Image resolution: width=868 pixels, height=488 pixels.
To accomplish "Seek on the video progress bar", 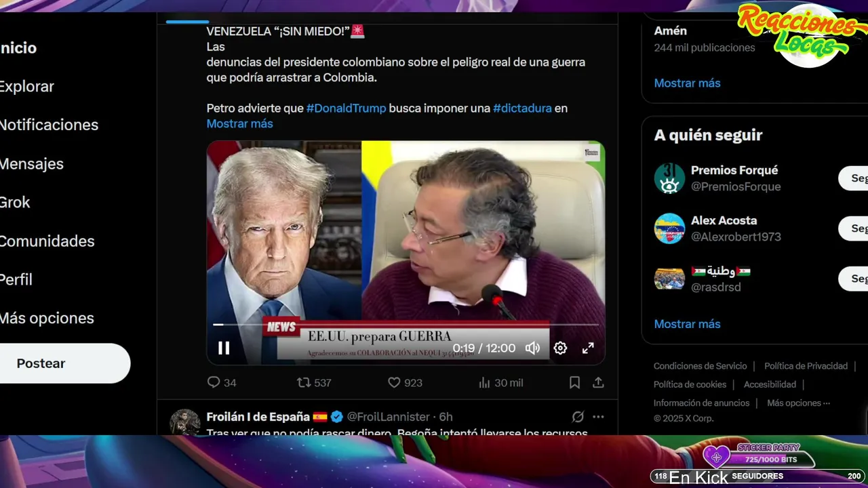I will (x=406, y=325).
